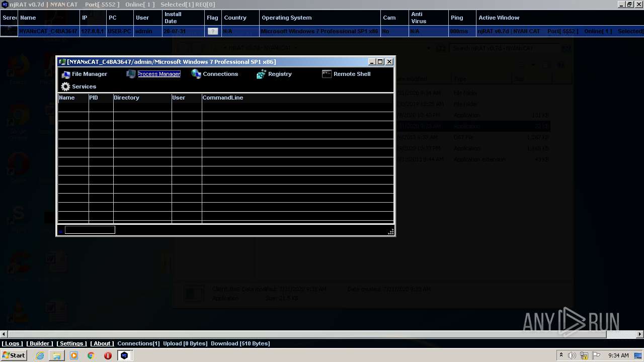This screenshot has width=644, height=362.
Task: Click the Anti Virus column header
Action: click(x=428, y=18)
